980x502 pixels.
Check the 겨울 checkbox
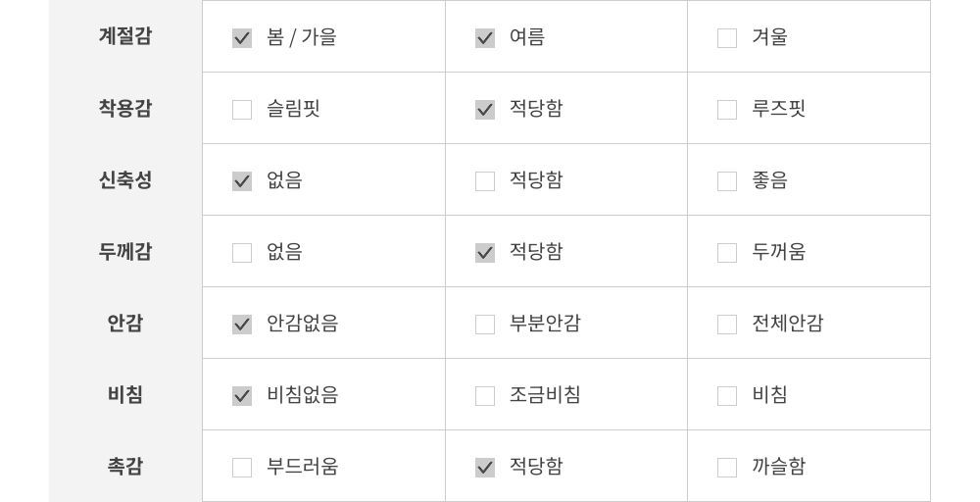pyautogui.click(x=727, y=38)
